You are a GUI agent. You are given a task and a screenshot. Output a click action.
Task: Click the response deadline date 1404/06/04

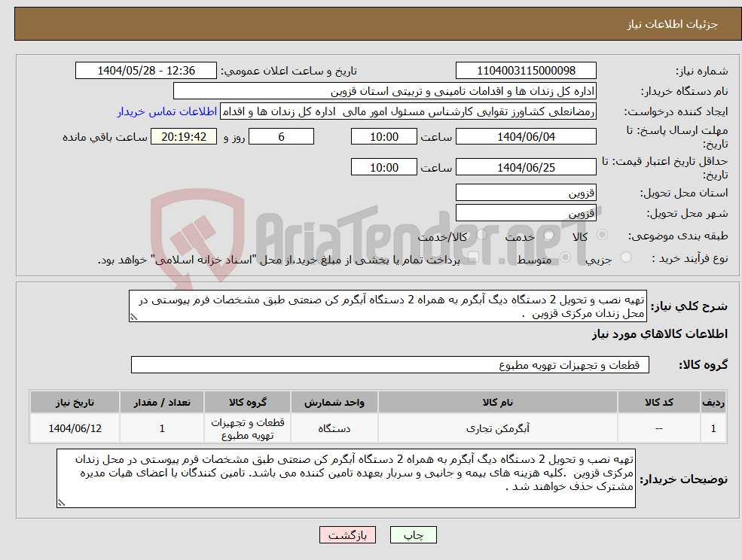click(x=526, y=137)
